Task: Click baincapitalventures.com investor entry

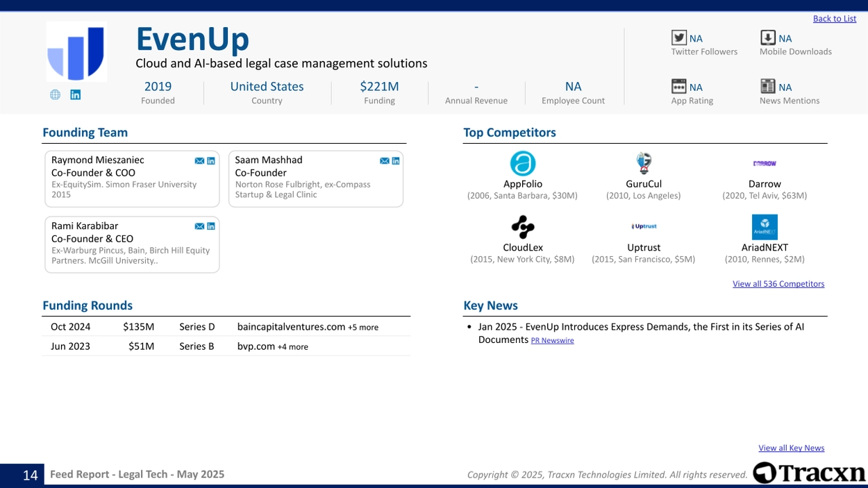Action: point(291,327)
